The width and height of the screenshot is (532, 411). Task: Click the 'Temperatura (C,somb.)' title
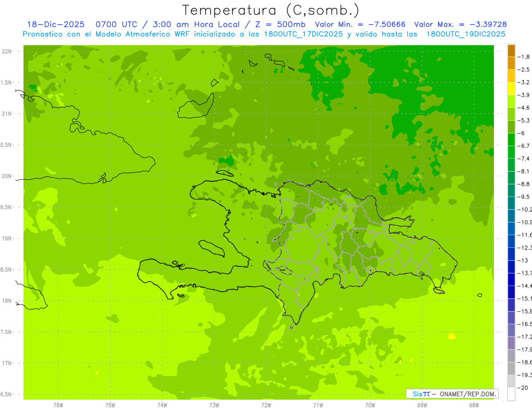coord(270,10)
